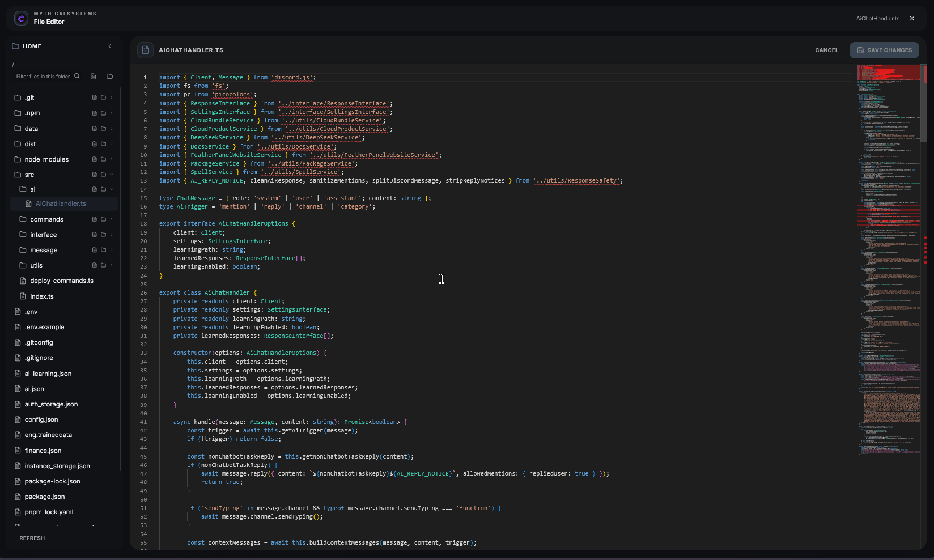Open the index.ts file

tap(42, 296)
